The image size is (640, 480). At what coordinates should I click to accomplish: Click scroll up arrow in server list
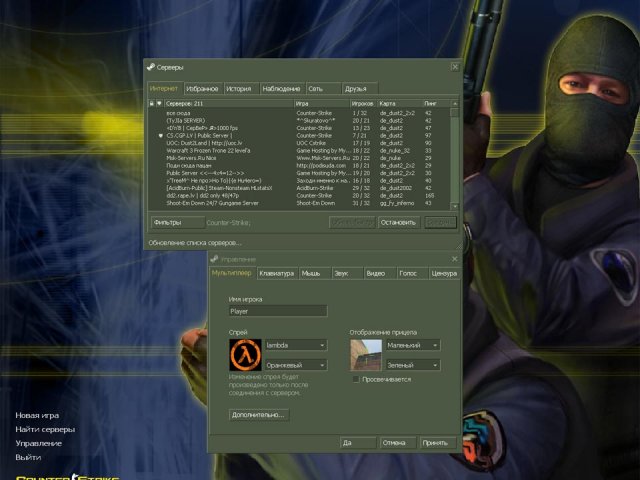[455, 104]
